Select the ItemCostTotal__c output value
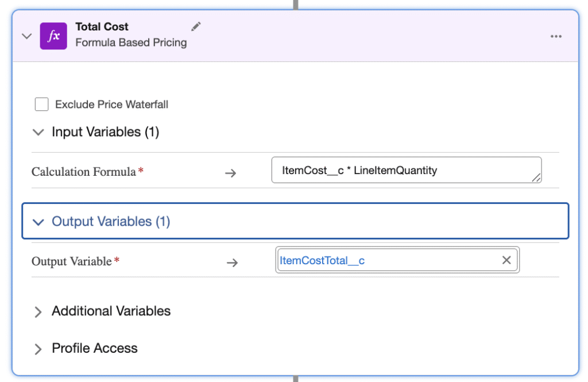 coord(322,261)
